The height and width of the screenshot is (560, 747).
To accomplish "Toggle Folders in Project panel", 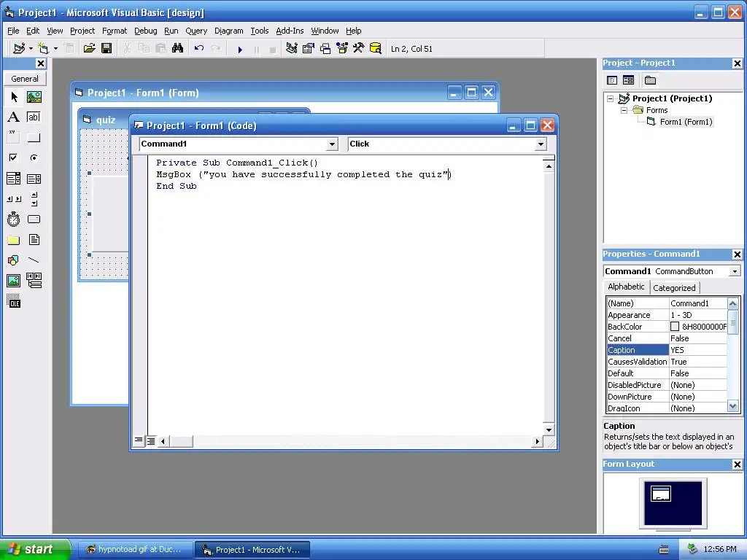I will pyautogui.click(x=650, y=80).
